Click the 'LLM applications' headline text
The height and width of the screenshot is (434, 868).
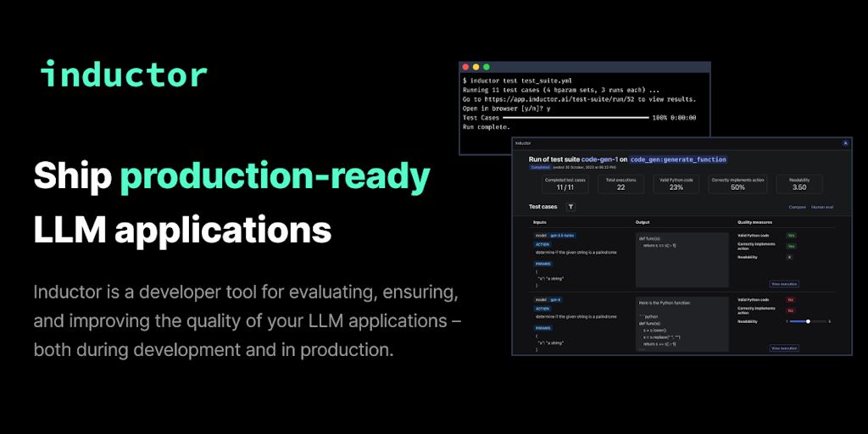click(182, 230)
